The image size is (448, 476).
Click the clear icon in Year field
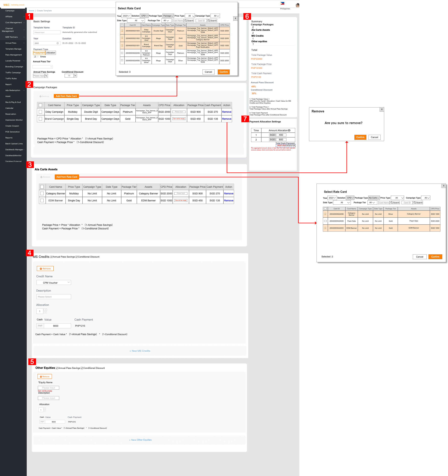pyautogui.click(x=58, y=43)
